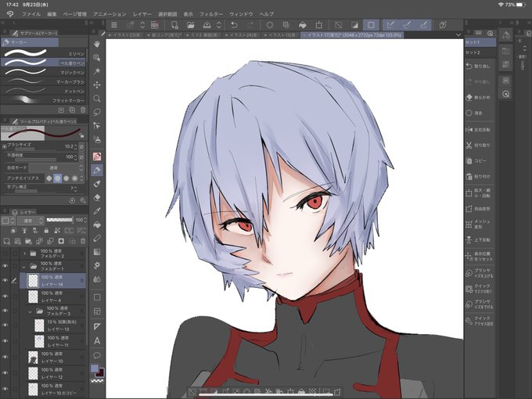Select ミリペン sub tool
The height and width of the screenshot is (399, 532).
(43, 53)
